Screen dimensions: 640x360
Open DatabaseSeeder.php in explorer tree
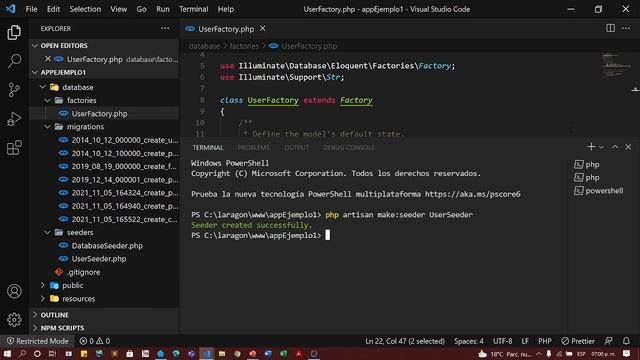pyautogui.click(x=104, y=246)
